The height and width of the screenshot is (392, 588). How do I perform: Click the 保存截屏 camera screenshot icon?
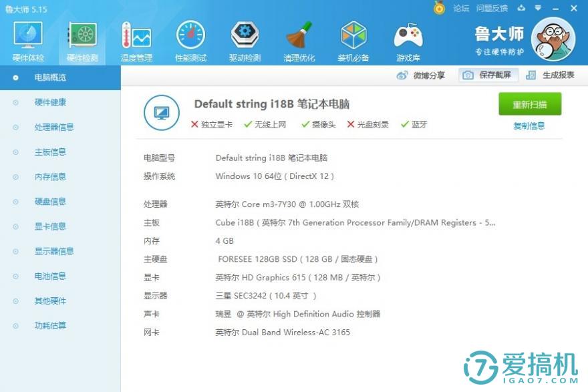(x=469, y=75)
